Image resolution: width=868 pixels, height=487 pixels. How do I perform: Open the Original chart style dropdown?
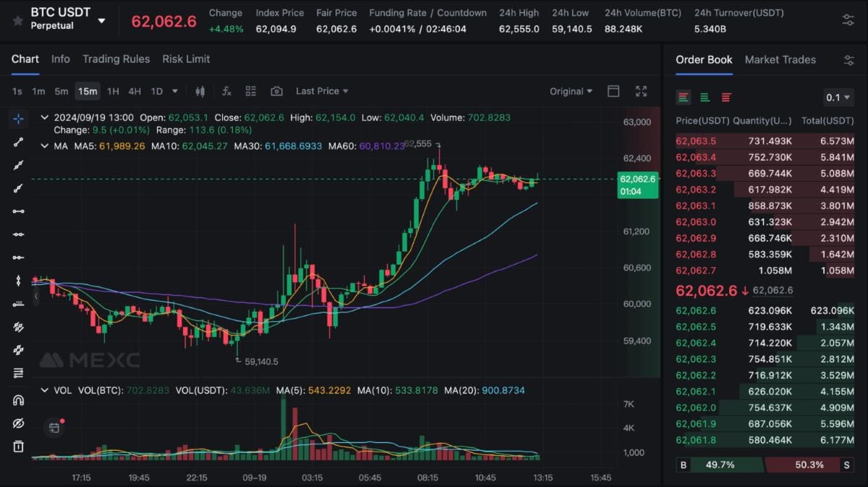click(571, 90)
